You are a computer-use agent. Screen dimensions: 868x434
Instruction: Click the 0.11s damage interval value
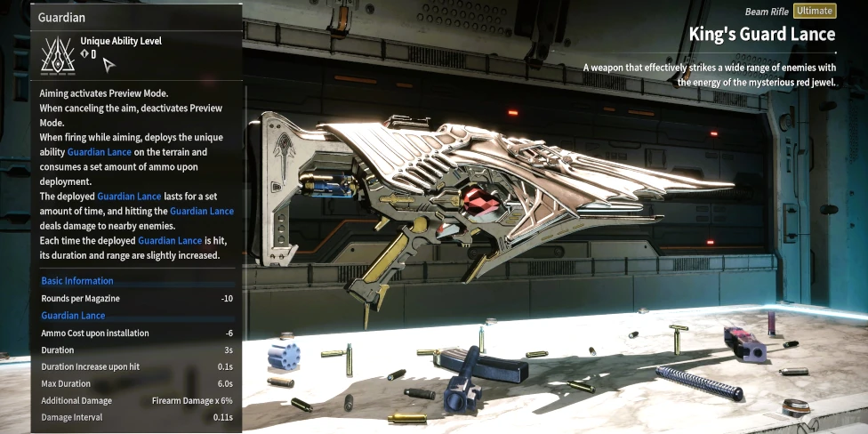(223, 417)
